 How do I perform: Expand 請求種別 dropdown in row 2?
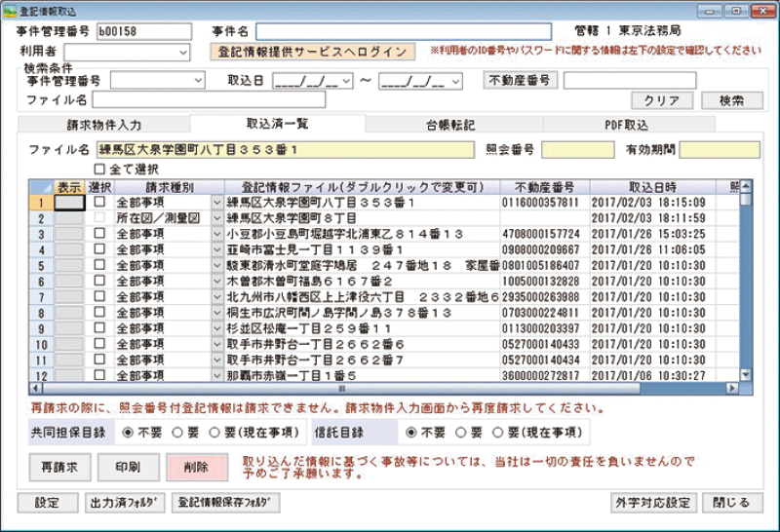pos(216,218)
